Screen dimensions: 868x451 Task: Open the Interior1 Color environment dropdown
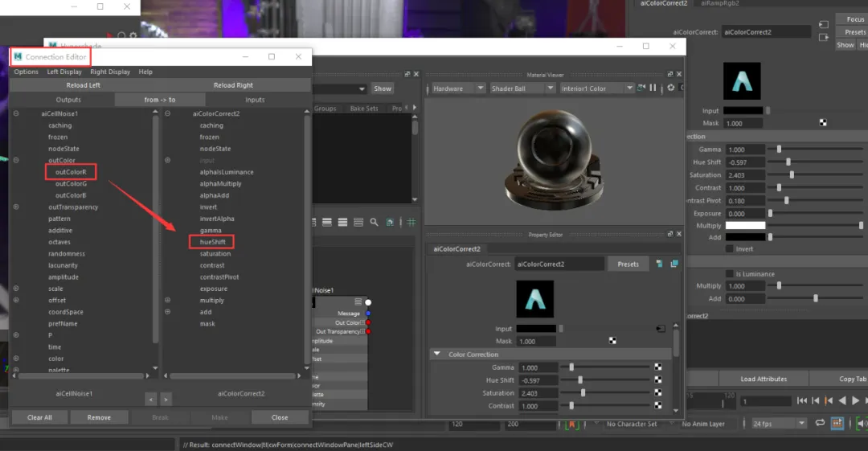pos(596,88)
